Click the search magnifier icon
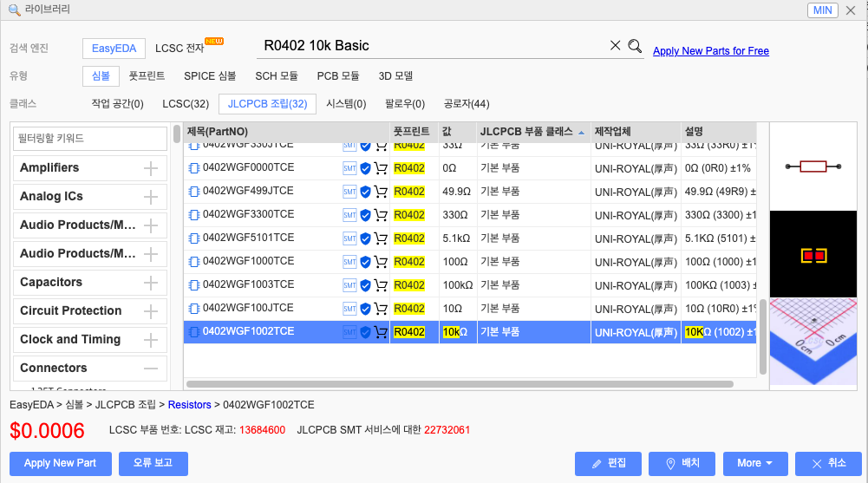This screenshot has height=483, width=868. [635, 46]
